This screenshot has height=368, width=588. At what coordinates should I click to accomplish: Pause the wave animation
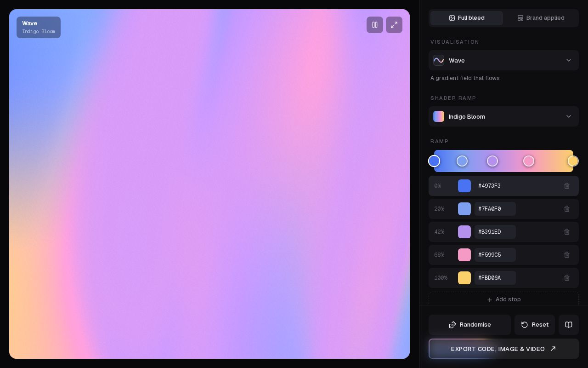[x=375, y=25]
